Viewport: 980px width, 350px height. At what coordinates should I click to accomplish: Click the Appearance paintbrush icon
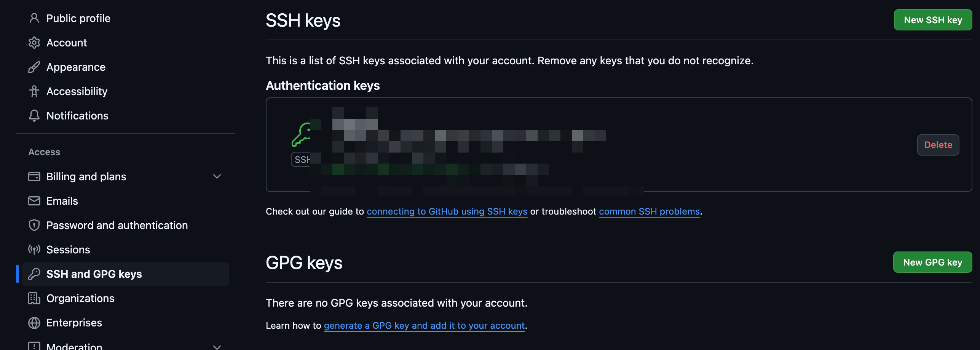(34, 67)
